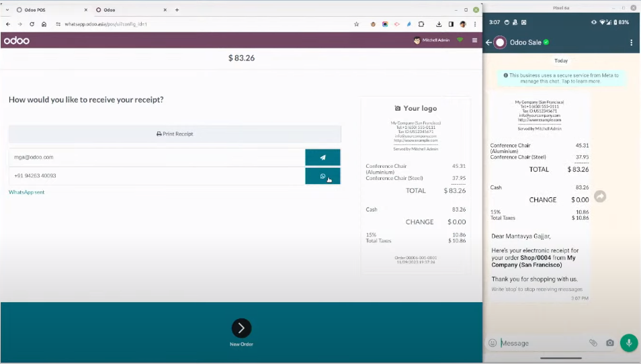Expand the browser tab search dropdown

click(7, 10)
